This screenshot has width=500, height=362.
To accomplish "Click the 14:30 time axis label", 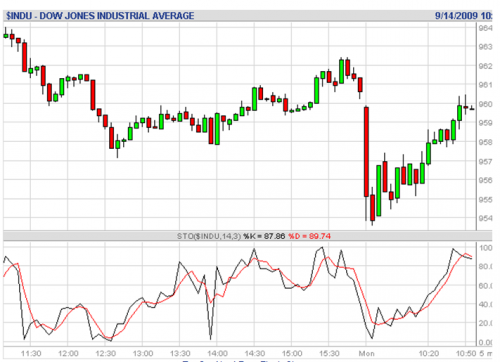I will (x=255, y=353).
